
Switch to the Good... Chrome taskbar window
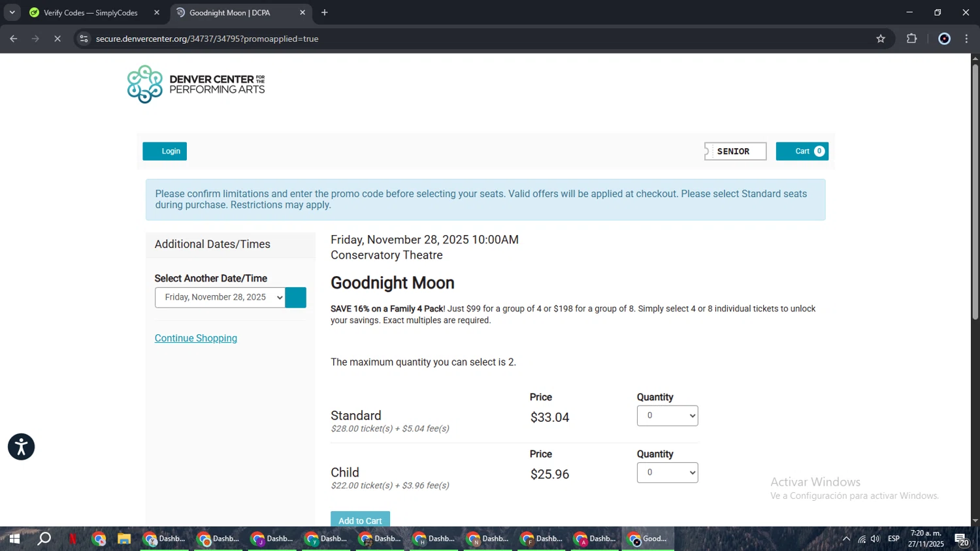[x=648, y=539]
